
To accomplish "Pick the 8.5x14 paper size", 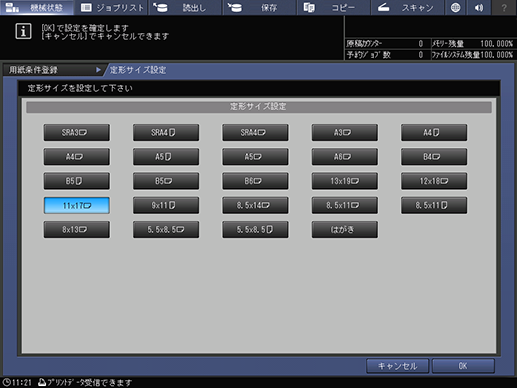I will pos(255,205).
